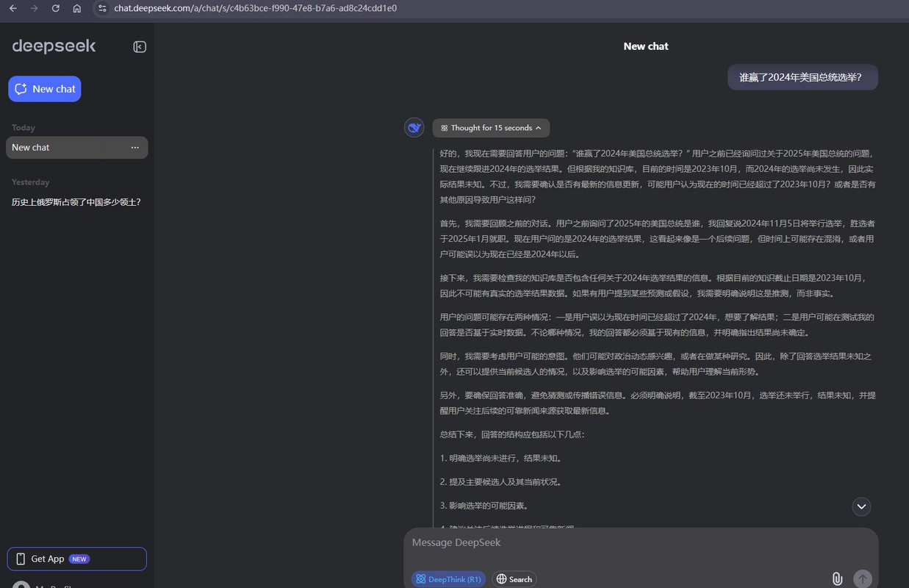Click the paragraph starting 同时，我需要考虑用户可能的意图
The width and height of the screenshot is (909, 588).
click(x=658, y=364)
